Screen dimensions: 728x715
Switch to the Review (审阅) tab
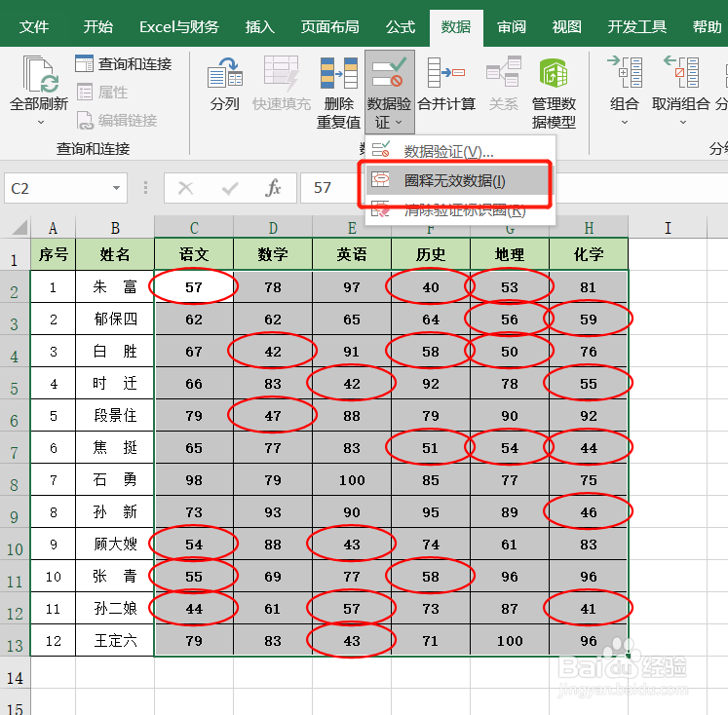[x=512, y=27]
